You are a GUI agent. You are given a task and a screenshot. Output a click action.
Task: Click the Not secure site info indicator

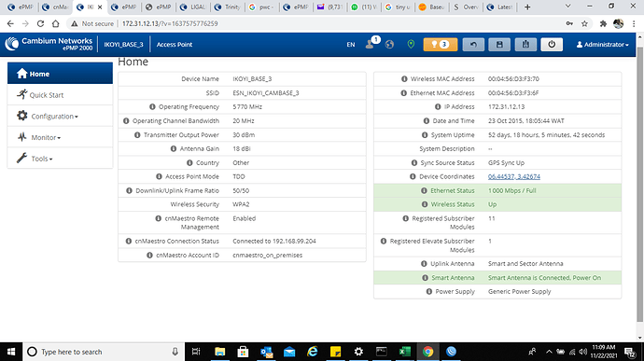(92, 24)
